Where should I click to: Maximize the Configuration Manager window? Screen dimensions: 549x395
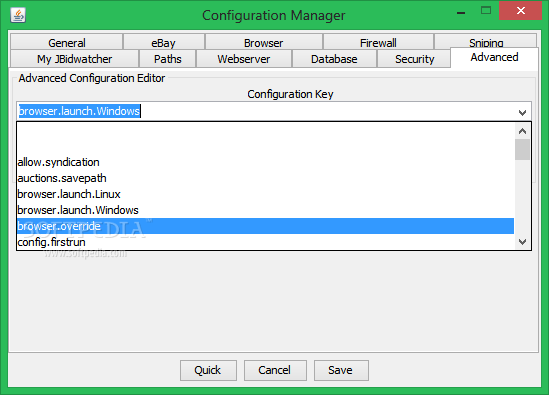pos(486,11)
